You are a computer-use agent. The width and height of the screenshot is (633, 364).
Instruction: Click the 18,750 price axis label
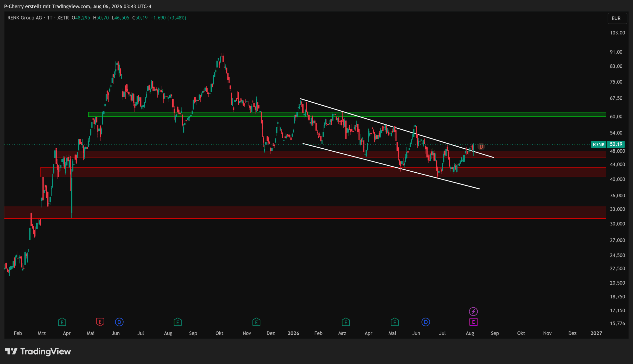pos(617,297)
